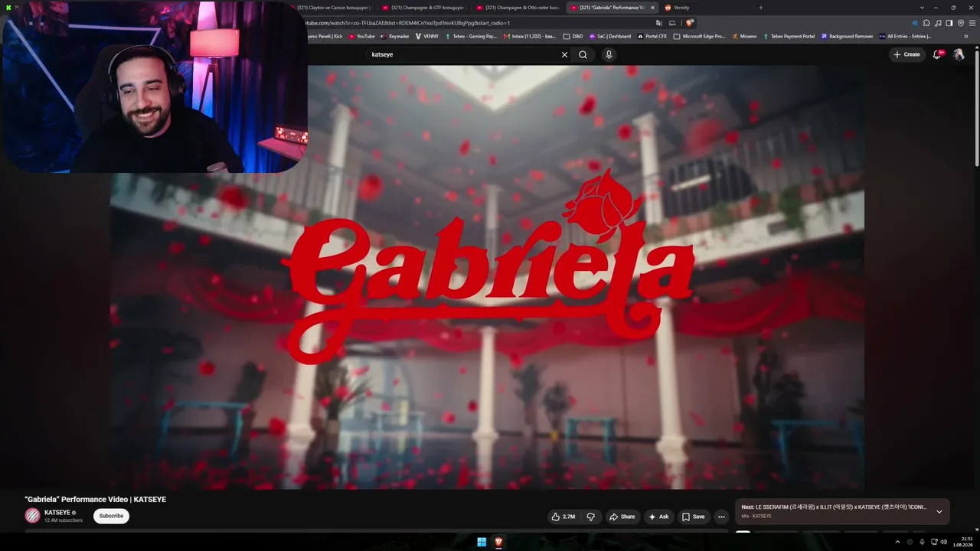
Task: Open the Keymailer bookmark
Action: 395,36
